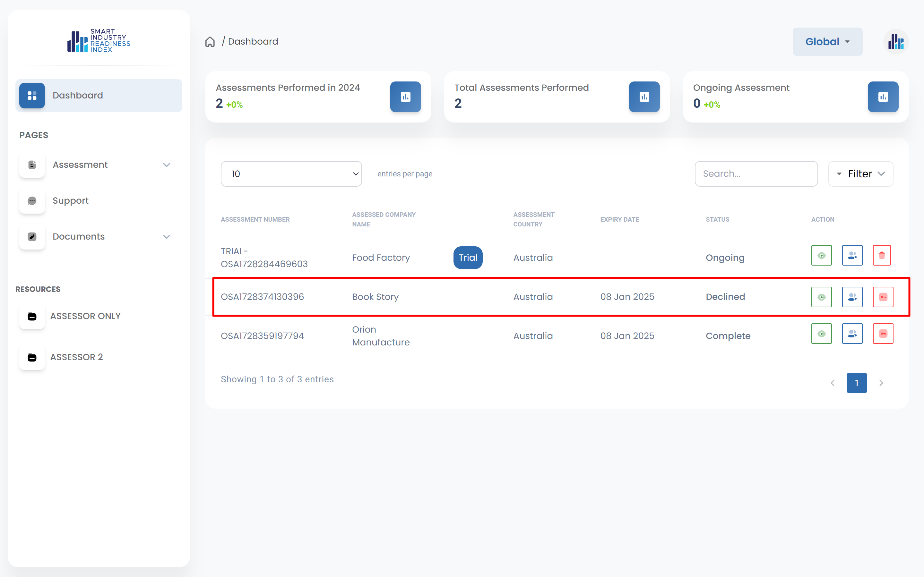Open the user profile avatar

[895, 42]
